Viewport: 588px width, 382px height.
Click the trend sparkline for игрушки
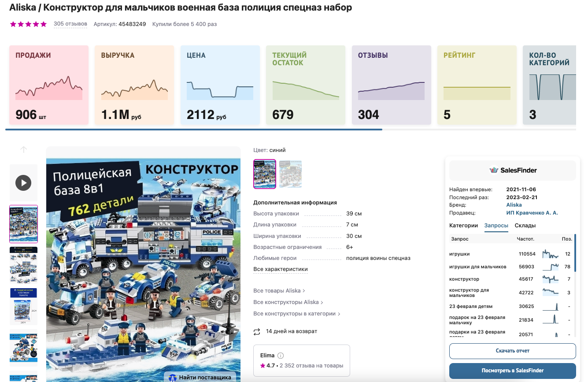tap(551, 254)
